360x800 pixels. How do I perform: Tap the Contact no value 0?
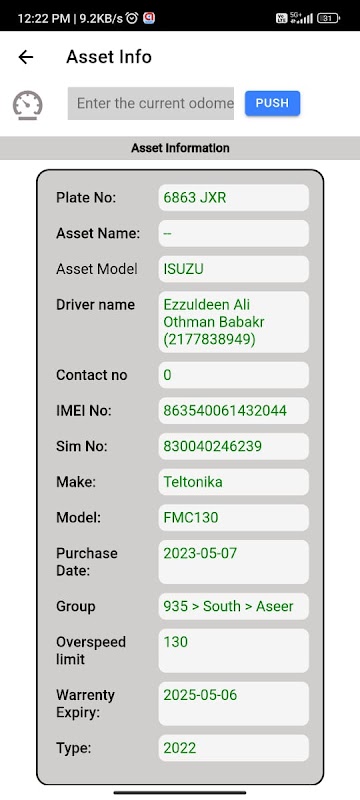tap(234, 375)
